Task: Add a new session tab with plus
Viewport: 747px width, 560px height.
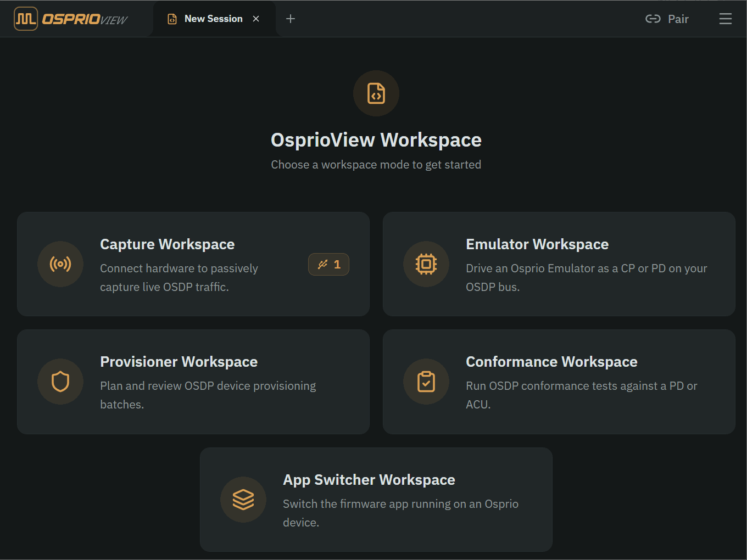Action: [x=291, y=19]
